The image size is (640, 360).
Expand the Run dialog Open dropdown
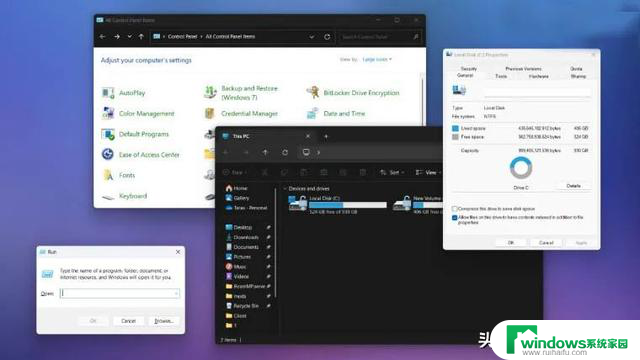[x=176, y=293]
